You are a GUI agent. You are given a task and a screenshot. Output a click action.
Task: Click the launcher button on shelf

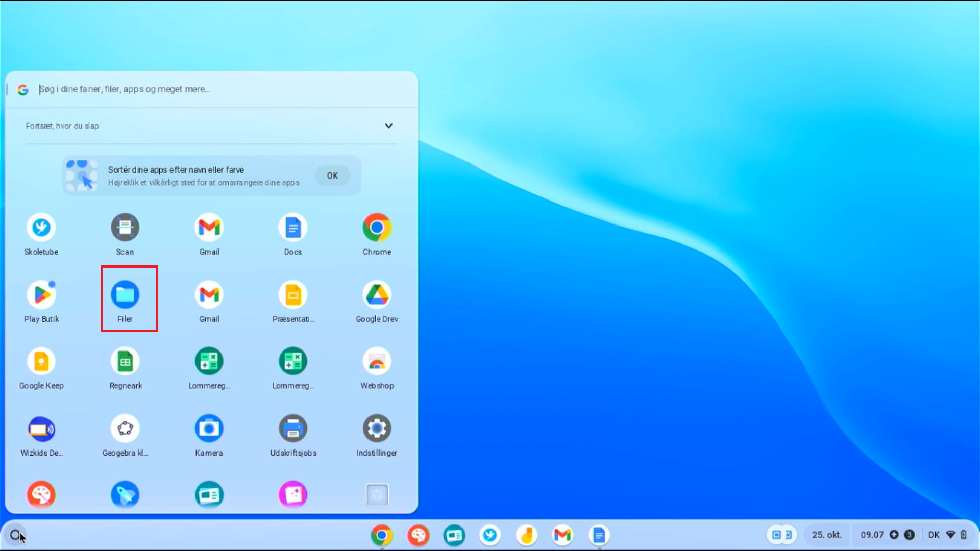[x=15, y=535]
